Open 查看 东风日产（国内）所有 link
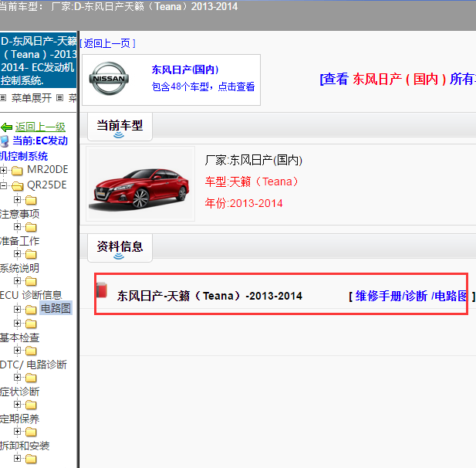The image size is (476, 468). click(x=397, y=80)
